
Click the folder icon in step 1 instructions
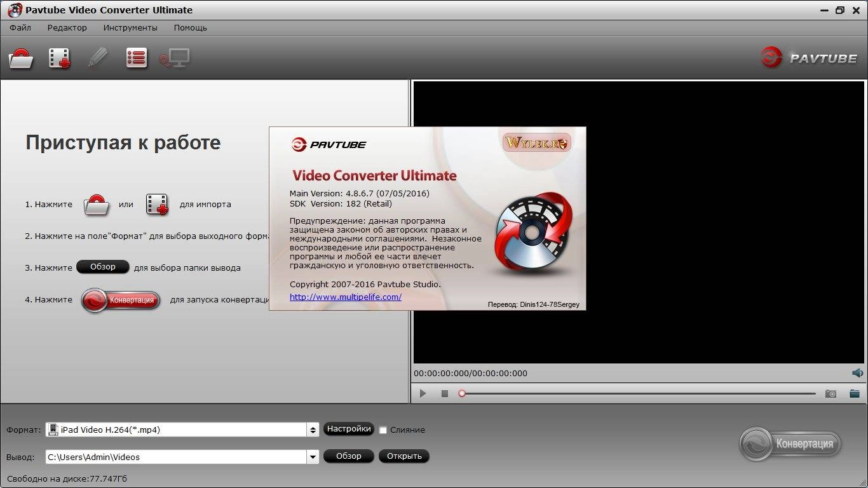pyautogui.click(x=96, y=205)
